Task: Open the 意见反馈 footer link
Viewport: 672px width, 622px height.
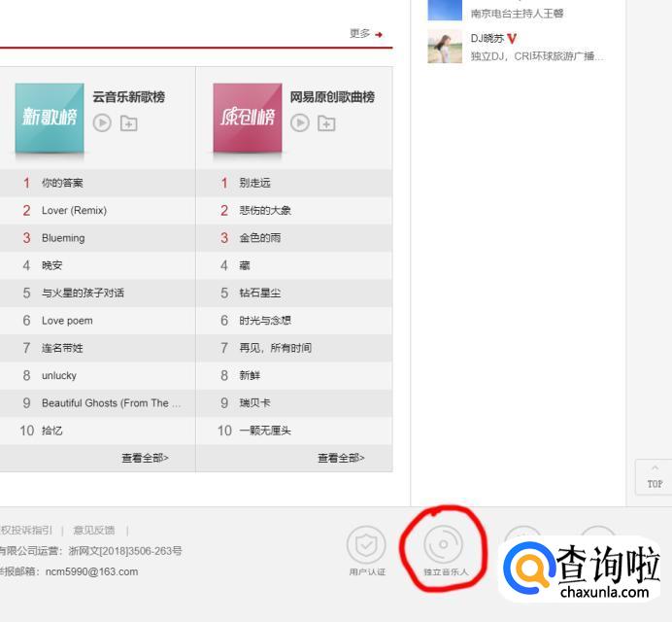Action: 94,531
